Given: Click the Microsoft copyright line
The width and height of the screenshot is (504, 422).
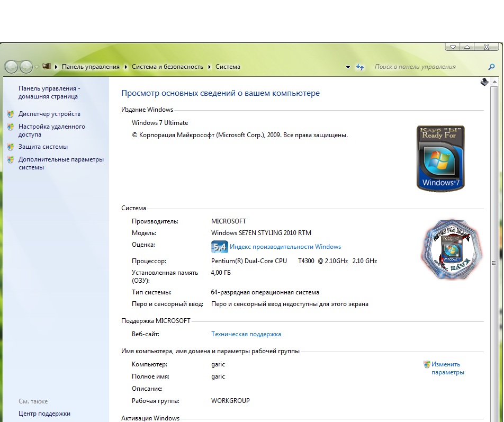Looking at the screenshot, I should (x=240, y=135).
